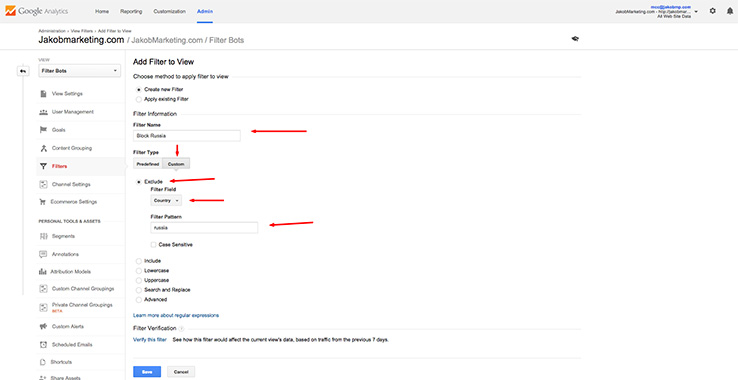Click the User Management people icon
This screenshot has width=738, height=380.
click(x=43, y=112)
